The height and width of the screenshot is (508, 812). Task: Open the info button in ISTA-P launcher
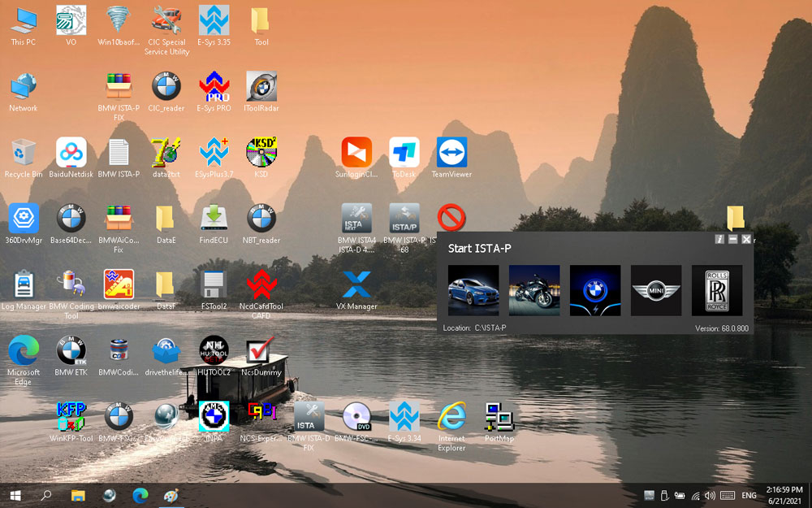(719, 239)
